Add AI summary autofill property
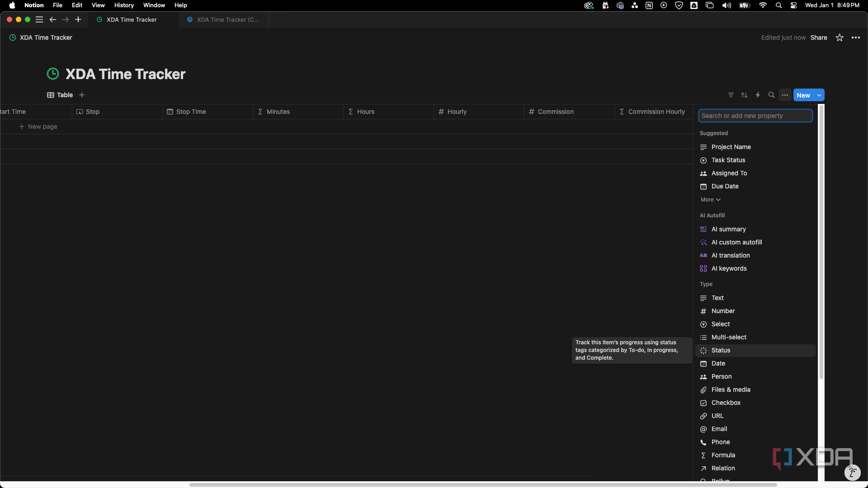Viewport: 868px width, 488px height. coord(755,229)
